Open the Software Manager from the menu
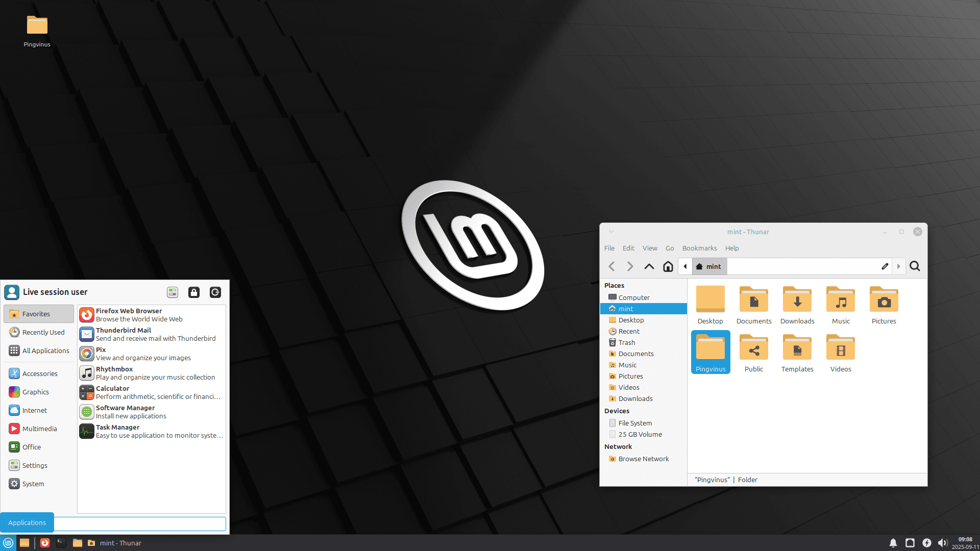The height and width of the screenshot is (551, 980). (125, 411)
